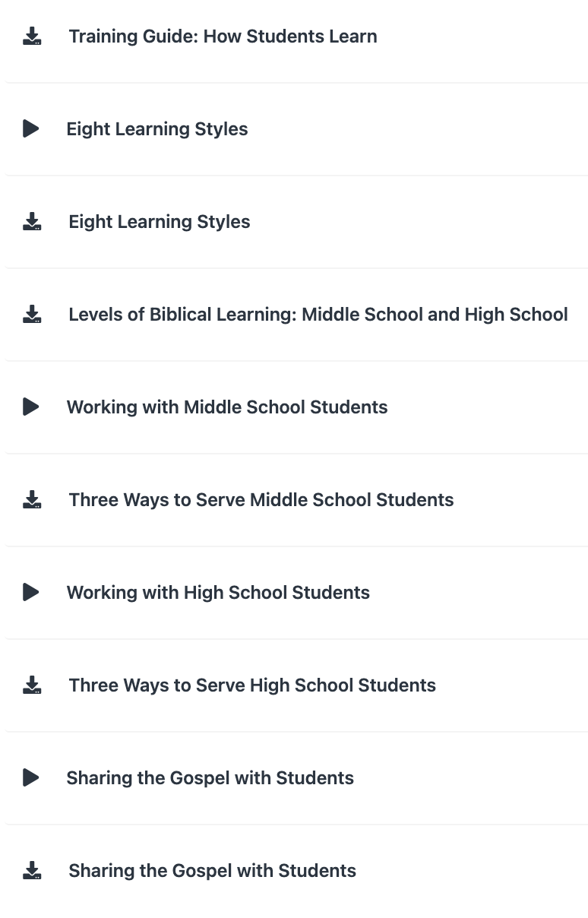The height and width of the screenshot is (918, 588).
Task: Select Working with High School Students title
Action: coord(218,593)
